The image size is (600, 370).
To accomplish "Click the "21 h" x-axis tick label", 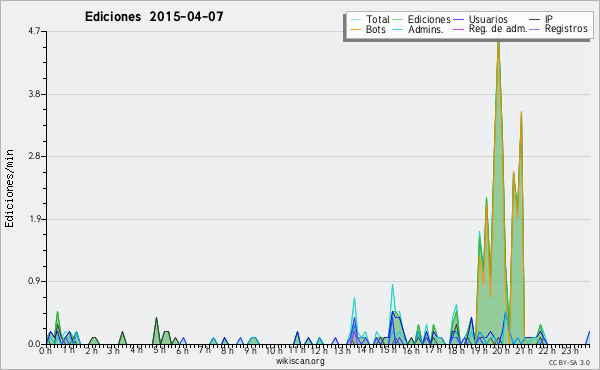I will tap(524, 350).
